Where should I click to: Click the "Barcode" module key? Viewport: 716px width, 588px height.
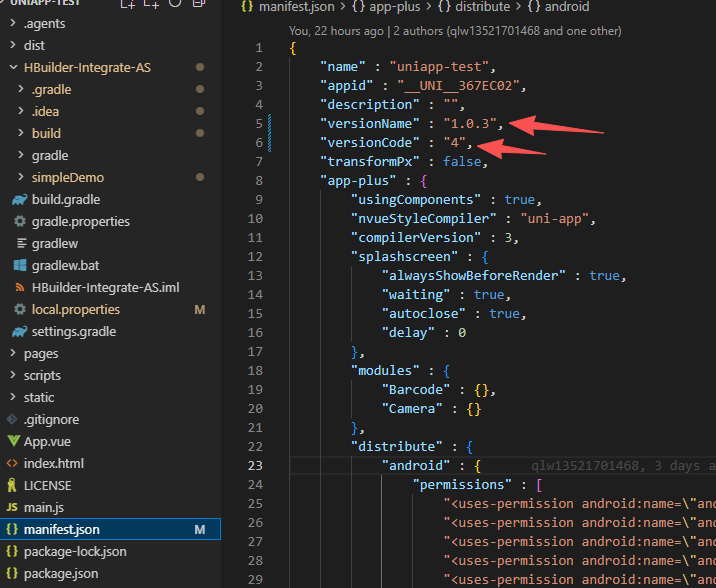pos(416,390)
